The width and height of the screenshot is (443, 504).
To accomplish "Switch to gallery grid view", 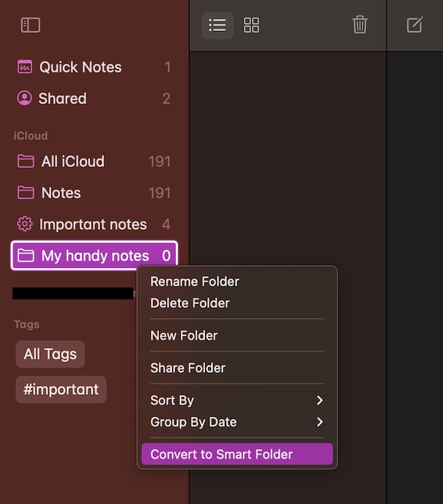I will [251, 25].
